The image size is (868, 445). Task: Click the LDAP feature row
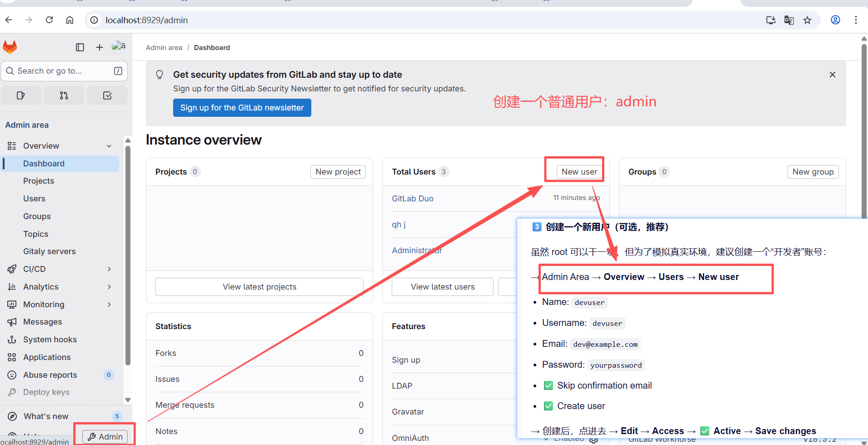point(454,386)
